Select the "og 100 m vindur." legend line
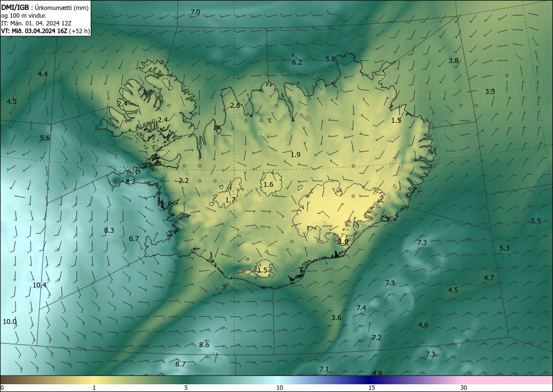This screenshot has height=392, width=553. tap(24, 15)
